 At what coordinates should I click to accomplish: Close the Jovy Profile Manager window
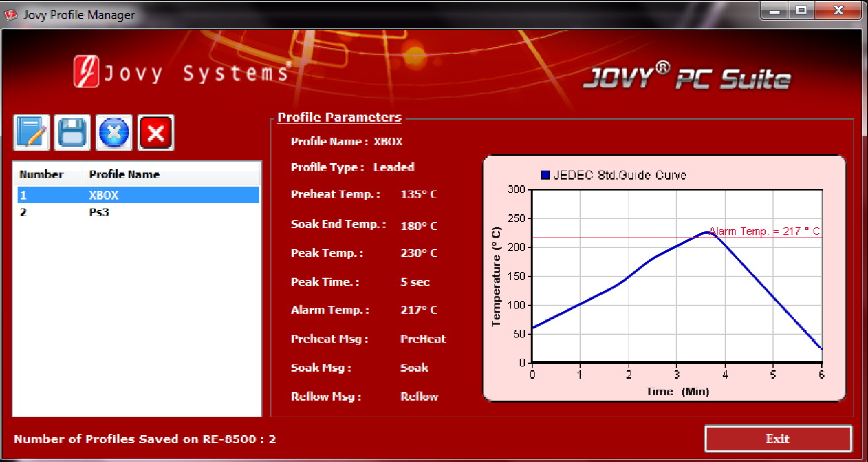point(838,10)
